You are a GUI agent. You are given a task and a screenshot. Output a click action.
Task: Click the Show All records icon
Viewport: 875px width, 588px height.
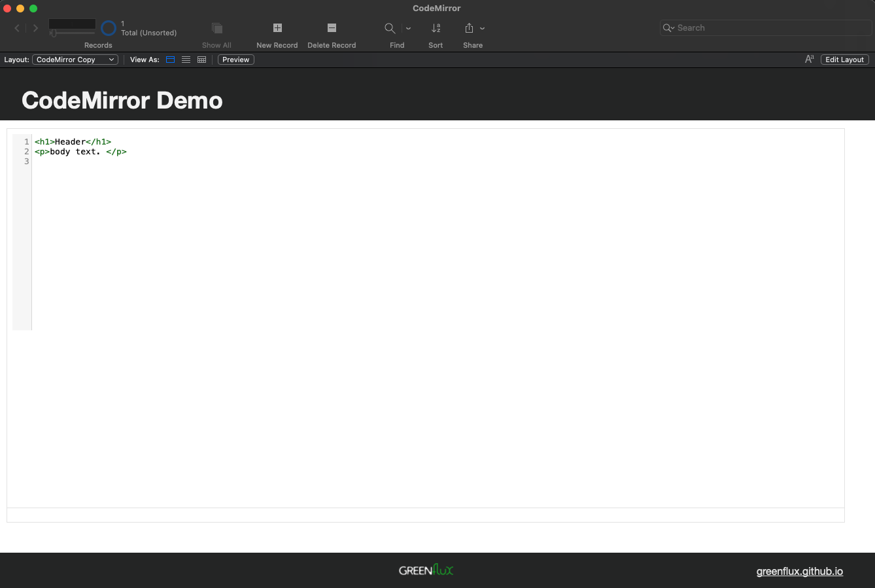(216, 28)
